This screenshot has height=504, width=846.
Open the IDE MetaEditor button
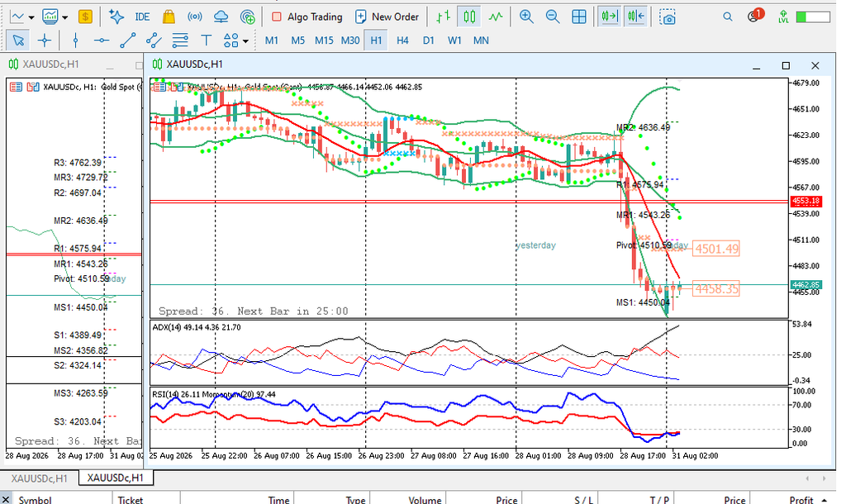[x=142, y=17]
